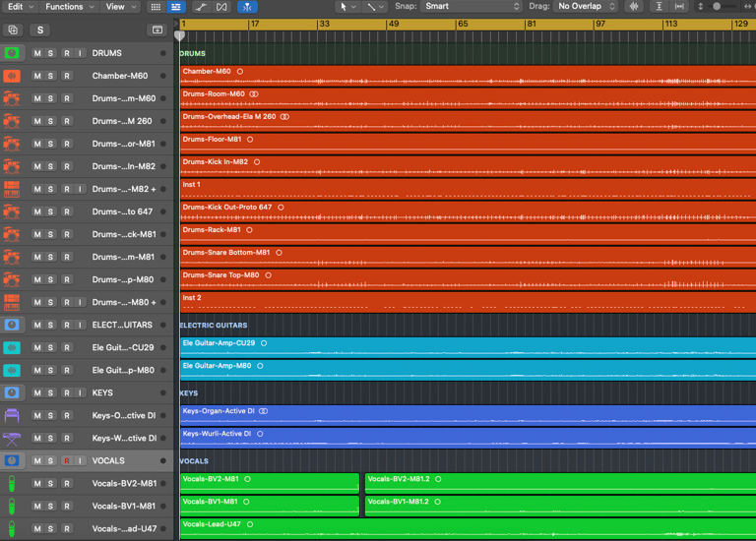
Task: Click ELECT...UITARS track stack icon
Action: (x=12, y=325)
